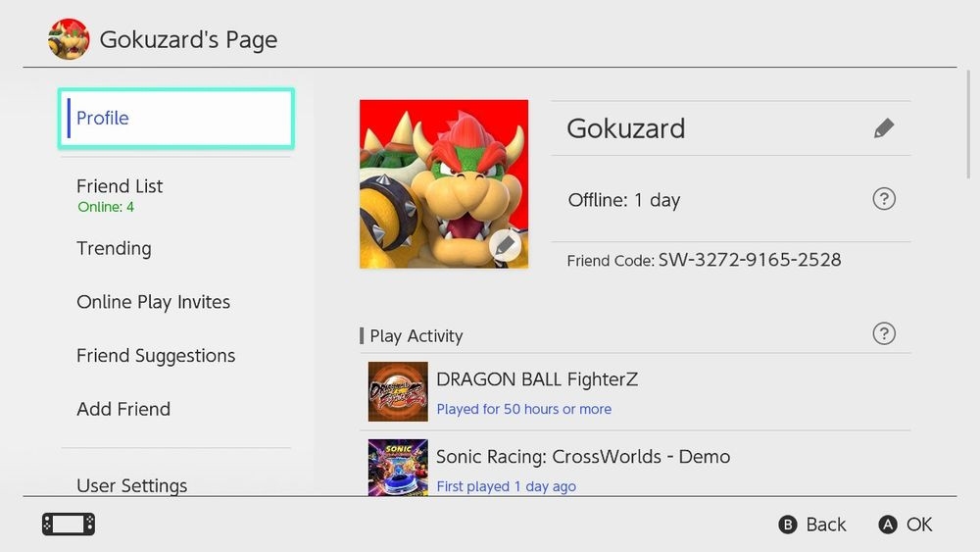The width and height of the screenshot is (980, 552).
Task: Click the Bowser avatar in the page header
Action: tap(69, 39)
